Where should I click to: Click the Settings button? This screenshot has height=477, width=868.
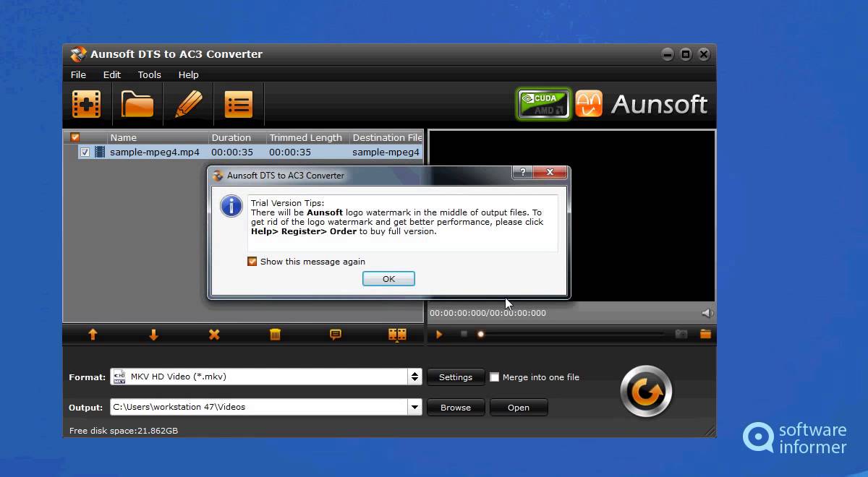[456, 377]
